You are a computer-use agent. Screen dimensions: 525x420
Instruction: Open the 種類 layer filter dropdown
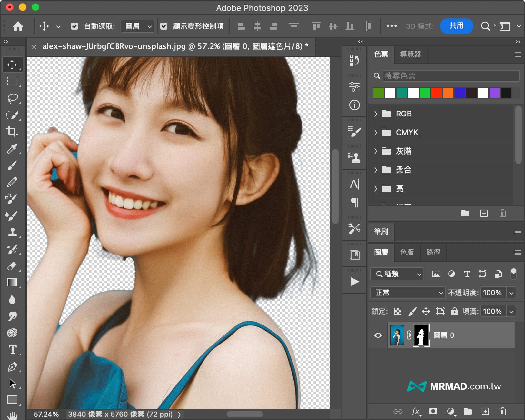pyautogui.click(x=397, y=274)
